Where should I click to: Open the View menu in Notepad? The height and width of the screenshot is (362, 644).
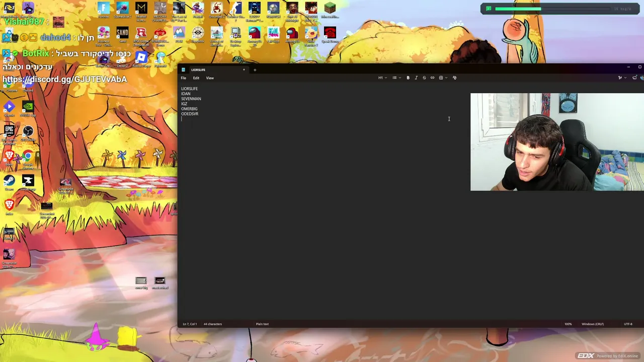[210, 78]
